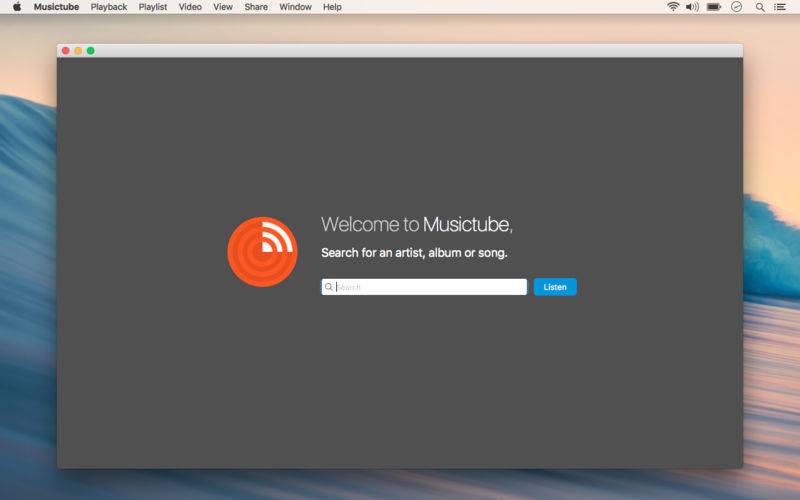The width and height of the screenshot is (800, 500).
Task: Open the Share menu
Action: [x=256, y=7]
